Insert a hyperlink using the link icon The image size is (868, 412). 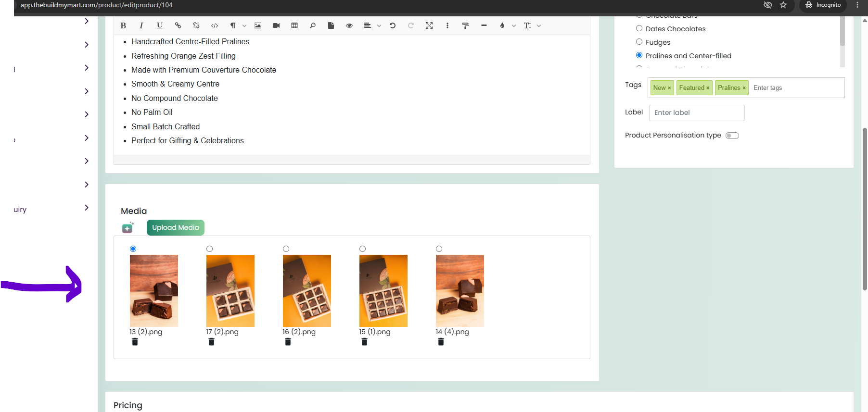178,25
